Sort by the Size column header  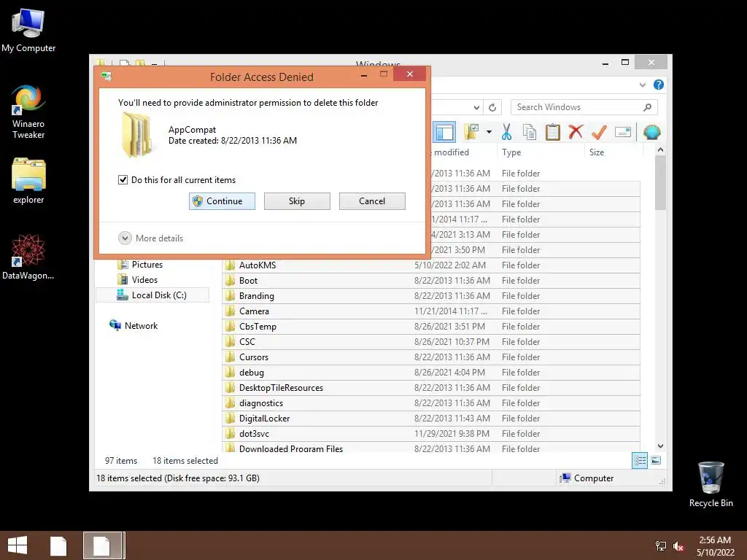(x=597, y=152)
